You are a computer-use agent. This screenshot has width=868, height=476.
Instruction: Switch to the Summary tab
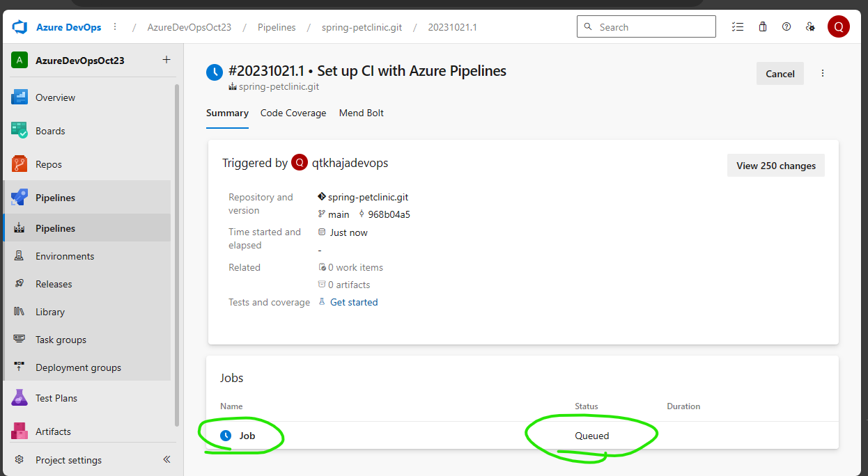tap(227, 113)
